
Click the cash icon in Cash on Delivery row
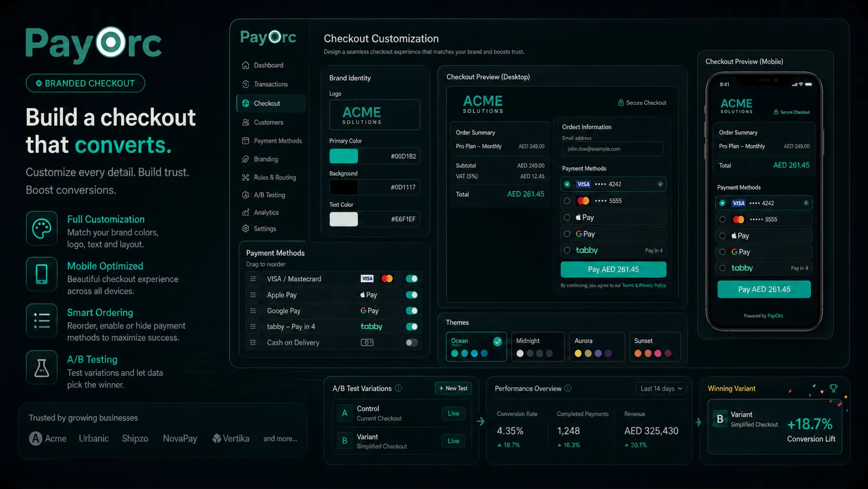point(367,342)
